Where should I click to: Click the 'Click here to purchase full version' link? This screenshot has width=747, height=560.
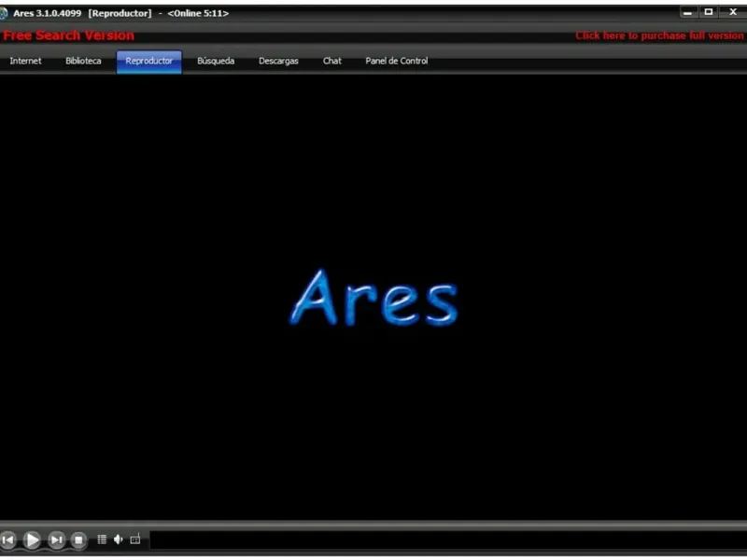659,35
